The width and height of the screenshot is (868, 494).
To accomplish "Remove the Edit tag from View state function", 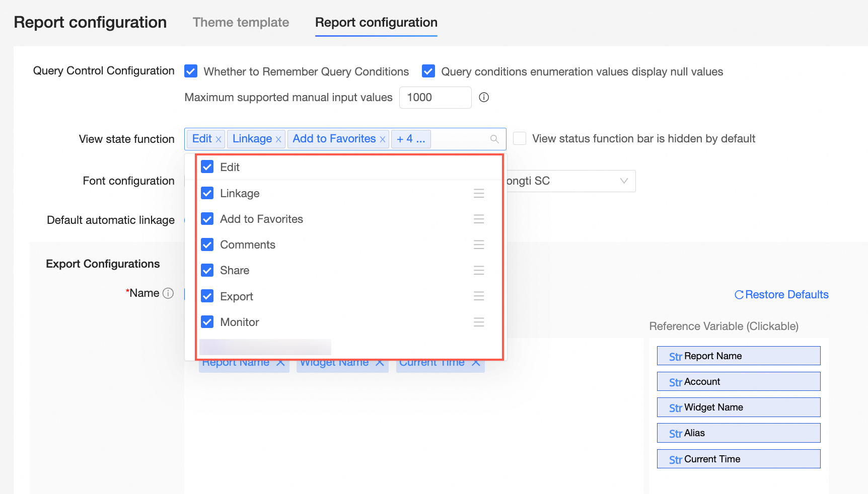I will [x=219, y=139].
